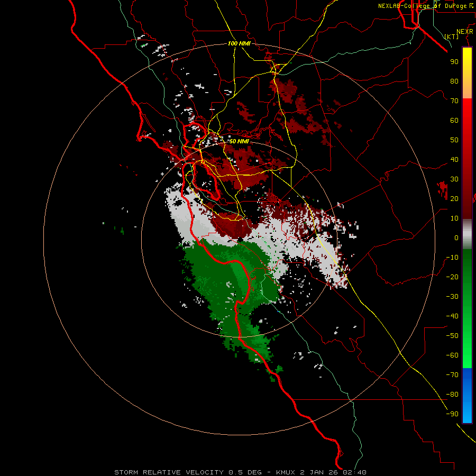The image size is (476, 476).
Task: Click the "-60" label on the velocity scale
Action: [x=452, y=355]
